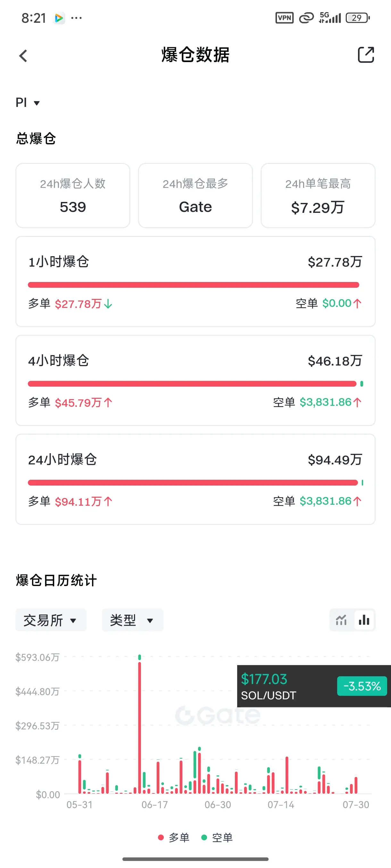Select the bar chart view icon
Image resolution: width=391 pixels, height=868 pixels.
click(x=364, y=620)
